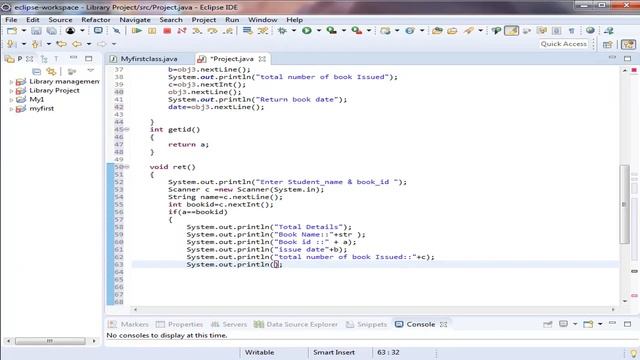640x360 pixels.
Task: Open the Navigate menu
Action: pyautogui.click(x=135, y=20)
